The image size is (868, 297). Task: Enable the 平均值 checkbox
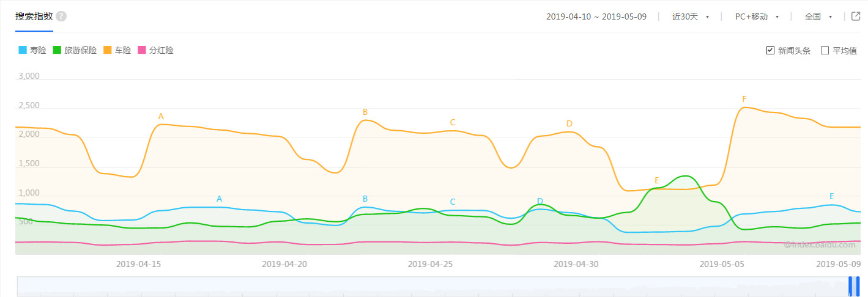(x=825, y=51)
